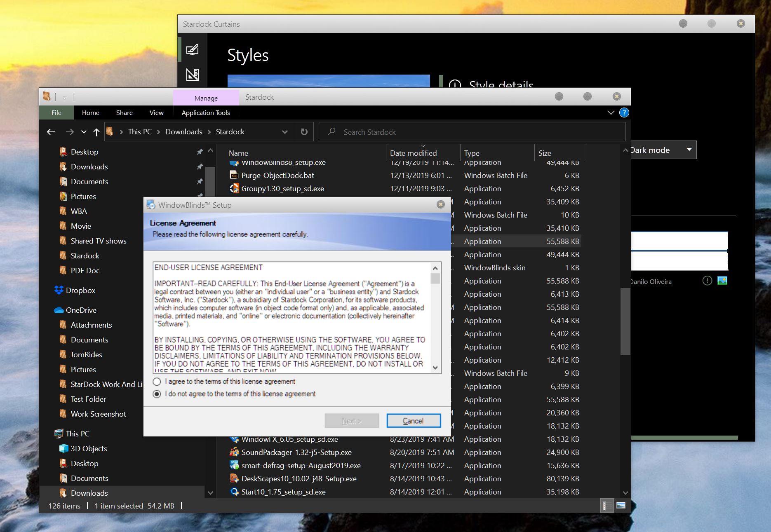Expand the address bar history dropdown
The height and width of the screenshot is (532, 771).
[284, 132]
